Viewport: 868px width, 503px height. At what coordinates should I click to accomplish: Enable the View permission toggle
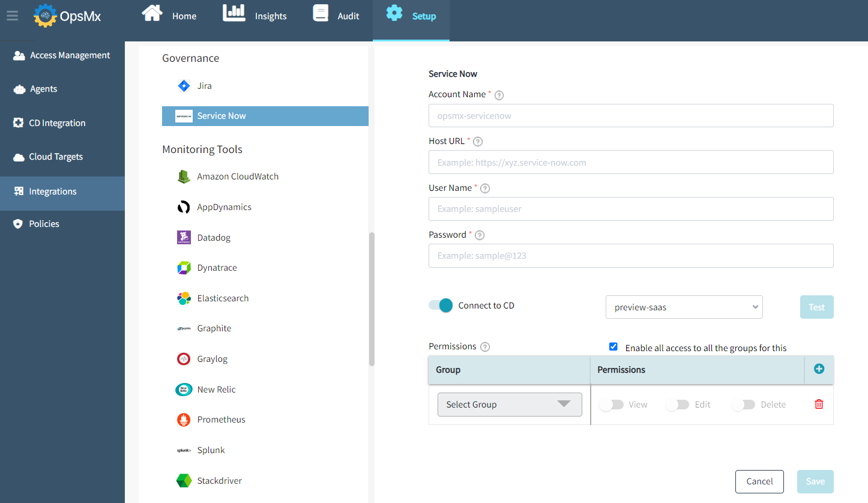pyautogui.click(x=611, y=404)
